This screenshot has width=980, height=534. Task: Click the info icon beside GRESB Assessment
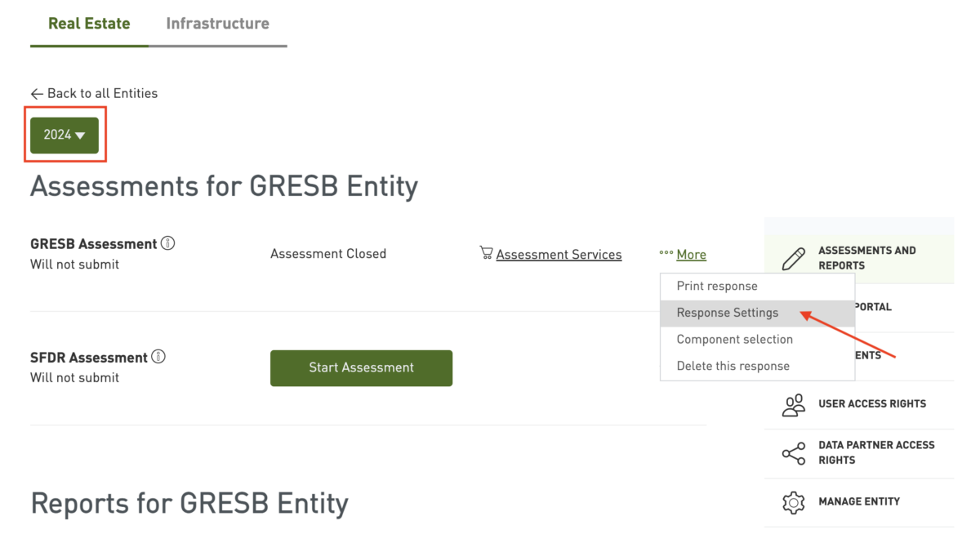point(168,243)
